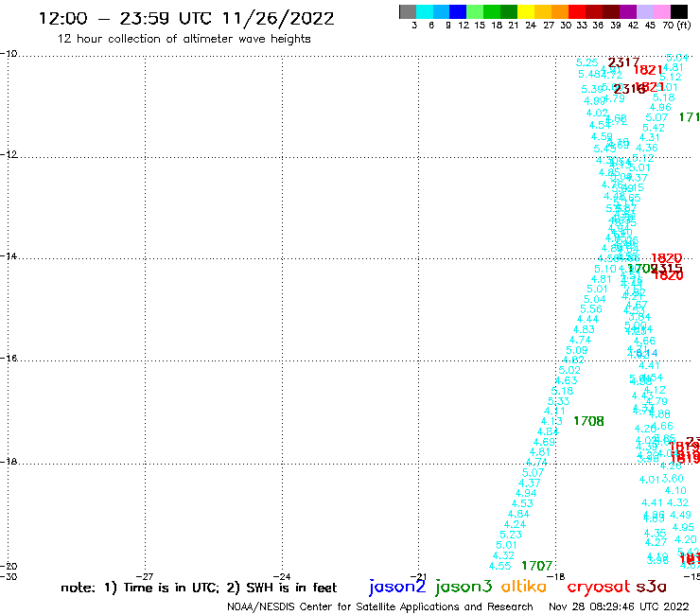This screenshot has height=615, width=700.
Task: Click the '-24' longitude axis label
Action: 282,576
